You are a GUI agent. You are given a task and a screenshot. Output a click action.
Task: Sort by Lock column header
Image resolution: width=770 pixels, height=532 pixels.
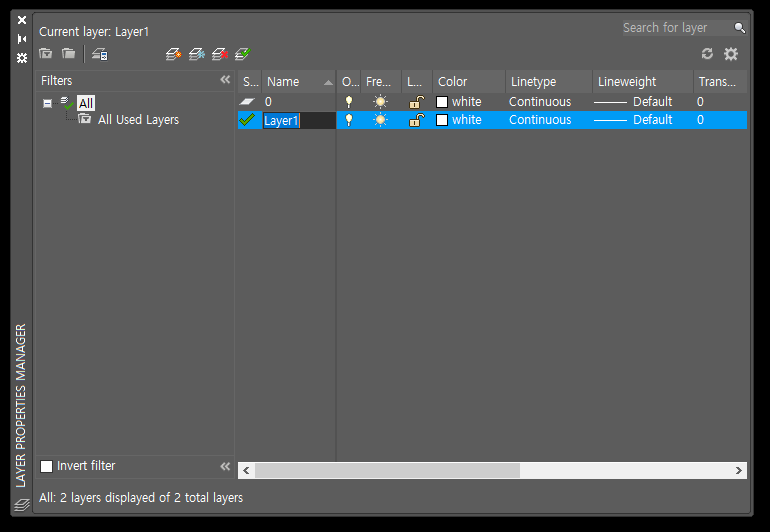click(x=417, y=82)
